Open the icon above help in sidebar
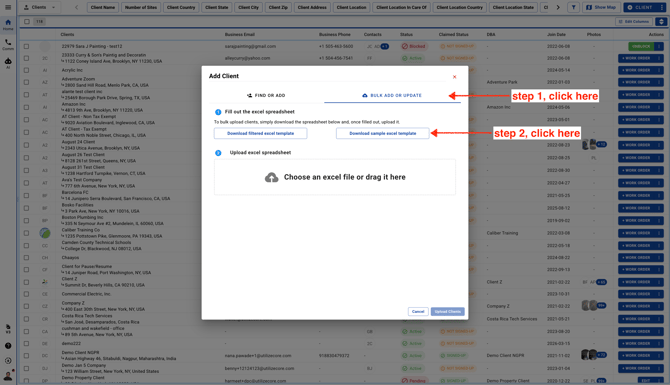The width and height of the screenshot is (670, 385). [8, 329]
